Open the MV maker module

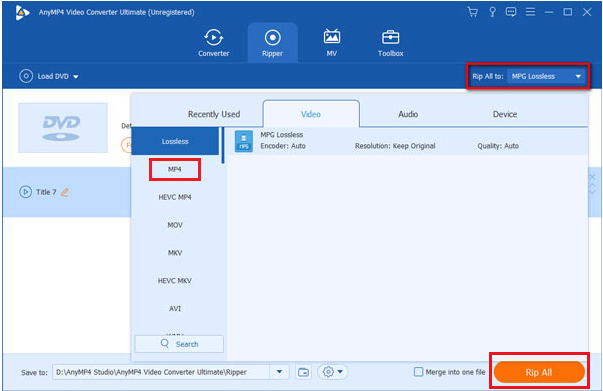pyautogui.click(x=331, y=43)
